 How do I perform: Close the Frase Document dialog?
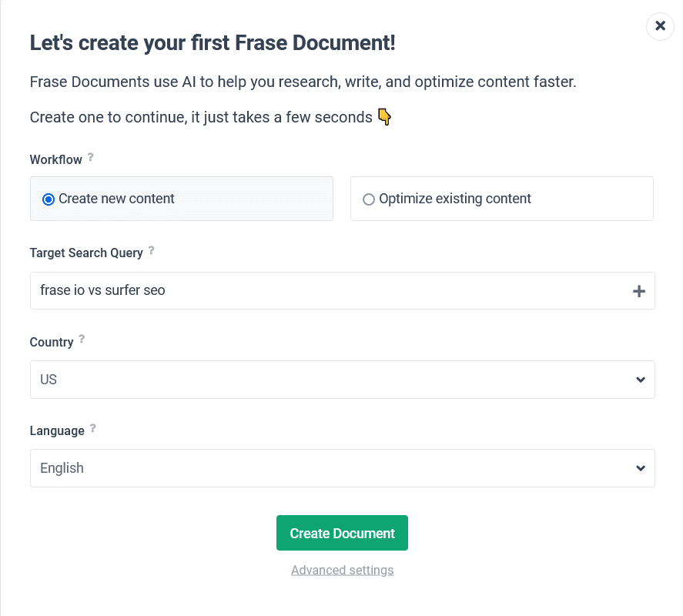660,26
